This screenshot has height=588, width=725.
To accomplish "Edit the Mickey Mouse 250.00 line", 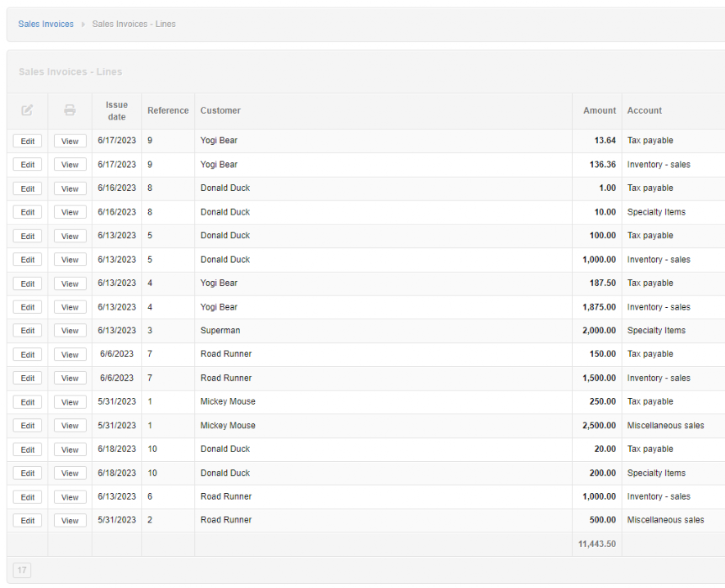I will (x=27, y=402).
